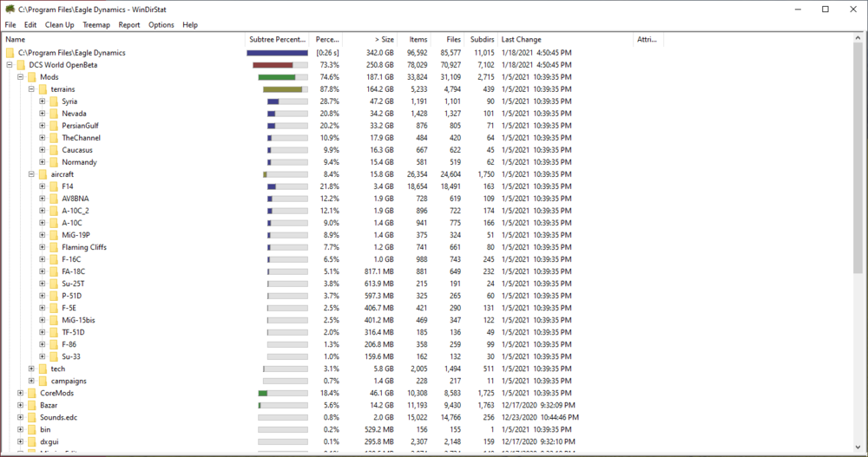
Task: Expand the Syria folder node
Action: 43,101
